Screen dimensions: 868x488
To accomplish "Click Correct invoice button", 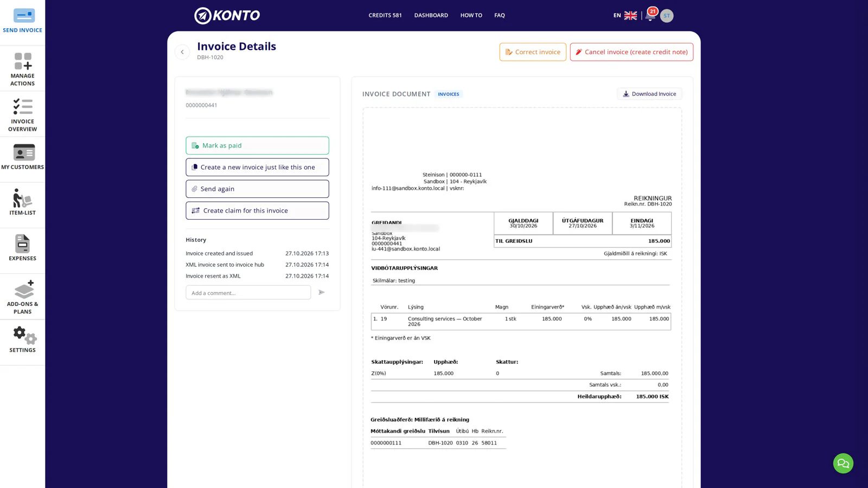I will (x=533, y=52).
